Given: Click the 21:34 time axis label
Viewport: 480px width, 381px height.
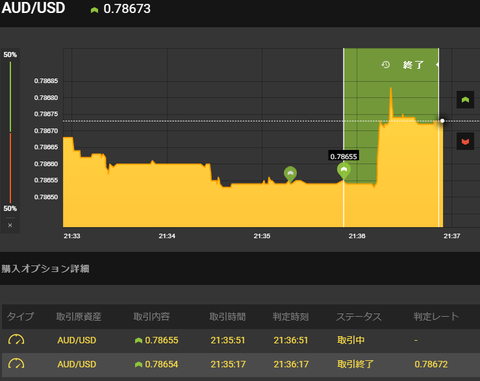Looking at the screenshot, I should 167,236.
